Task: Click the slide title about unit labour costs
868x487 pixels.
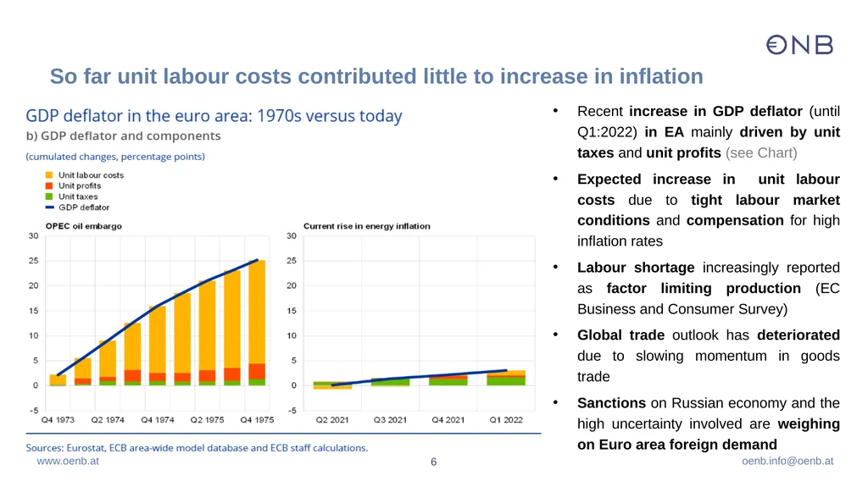Action: coord(376,76)
